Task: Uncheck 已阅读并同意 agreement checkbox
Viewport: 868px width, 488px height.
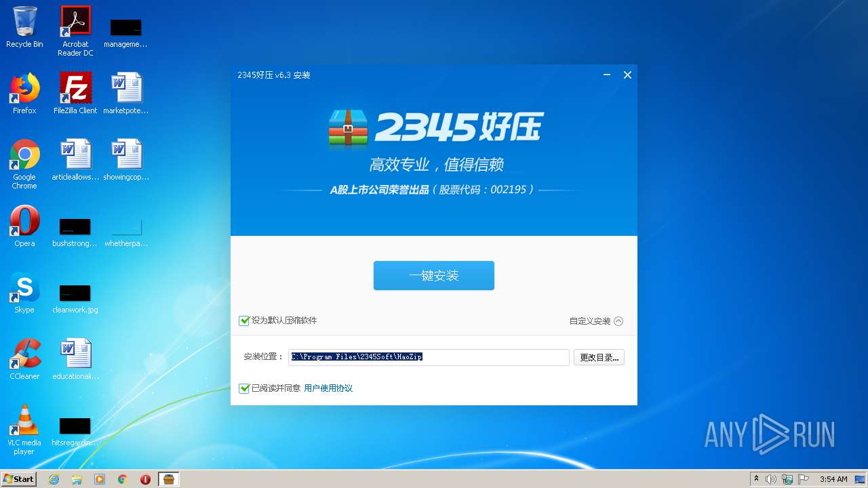Action: tap(244, 388)
